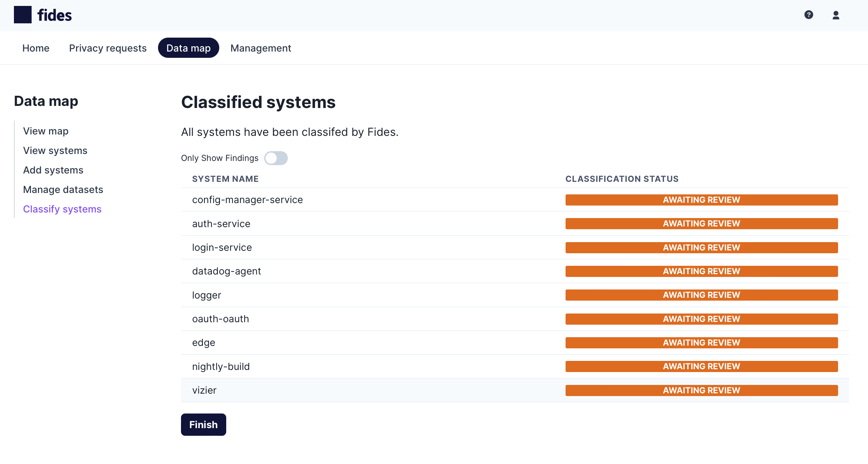Select the Home navigation menu item
This screenshot has width=868, height=464.
pyautogui.click(x=35, y=48)
